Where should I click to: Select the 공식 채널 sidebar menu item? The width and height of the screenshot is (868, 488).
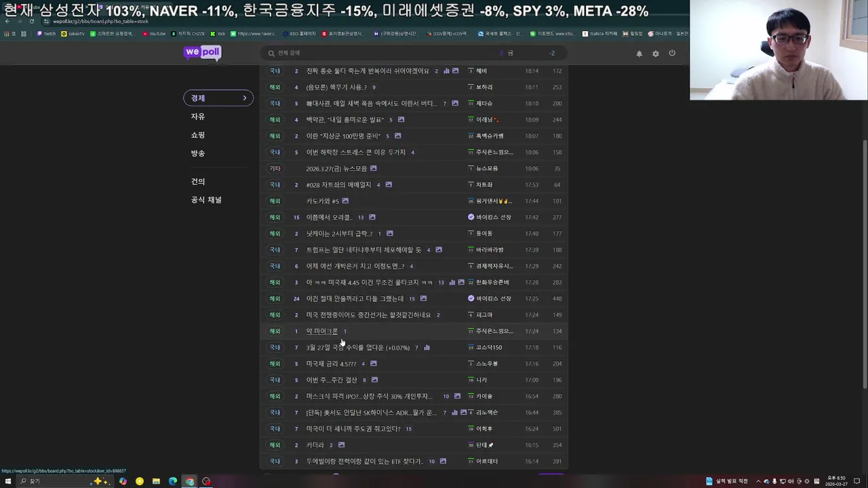pos(206,200)
